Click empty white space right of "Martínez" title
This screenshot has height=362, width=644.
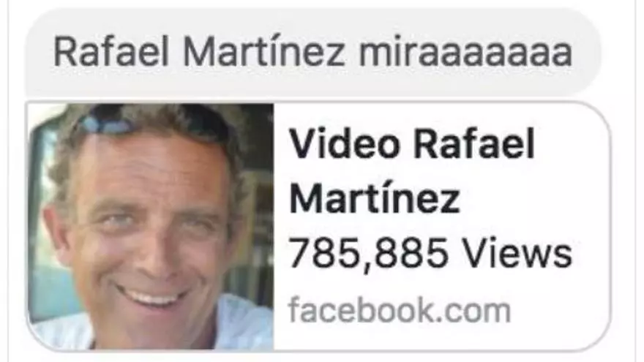click(534, 199)
